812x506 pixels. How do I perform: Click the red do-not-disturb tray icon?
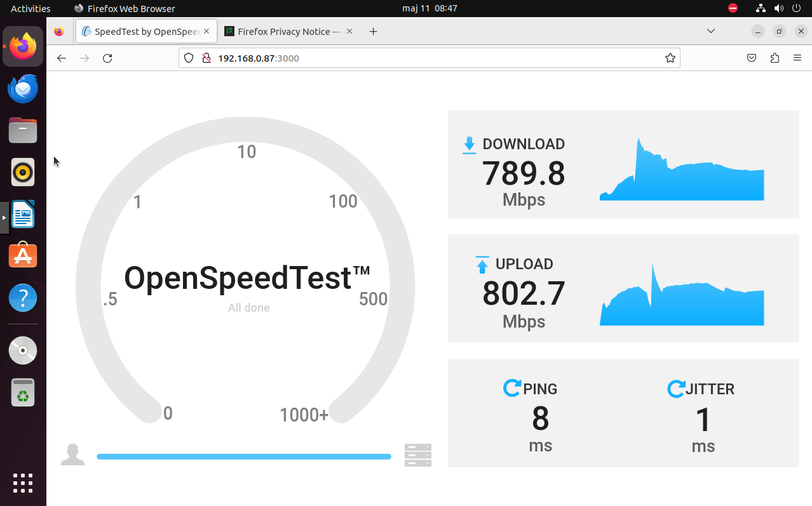click(733, 8)
